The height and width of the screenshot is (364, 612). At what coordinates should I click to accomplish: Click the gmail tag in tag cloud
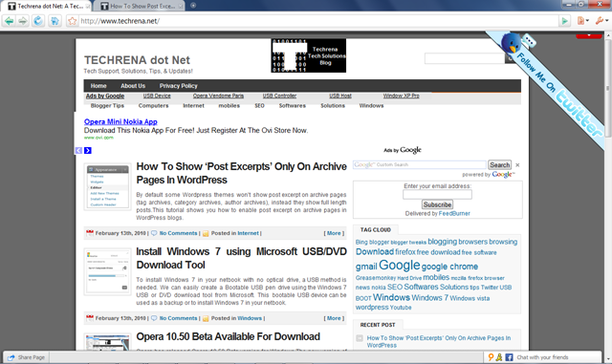(366, 267)
